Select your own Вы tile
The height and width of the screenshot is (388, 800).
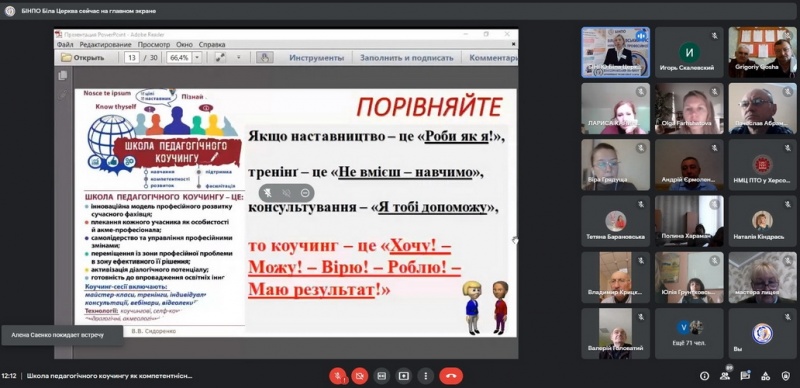762,333
